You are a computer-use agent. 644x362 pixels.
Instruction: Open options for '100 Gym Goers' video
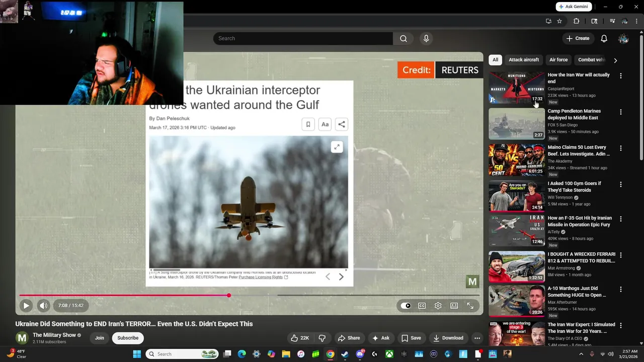point(620,184)
